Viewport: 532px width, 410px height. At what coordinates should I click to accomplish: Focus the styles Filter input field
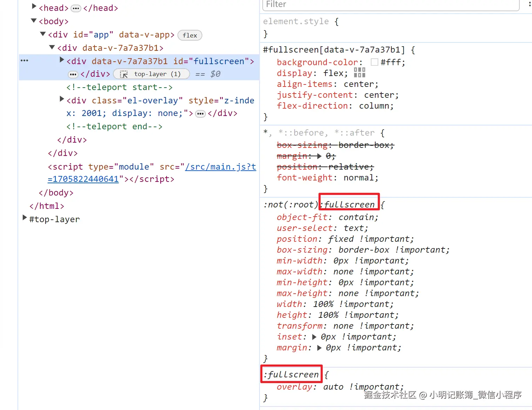click(x=391, y=5)
